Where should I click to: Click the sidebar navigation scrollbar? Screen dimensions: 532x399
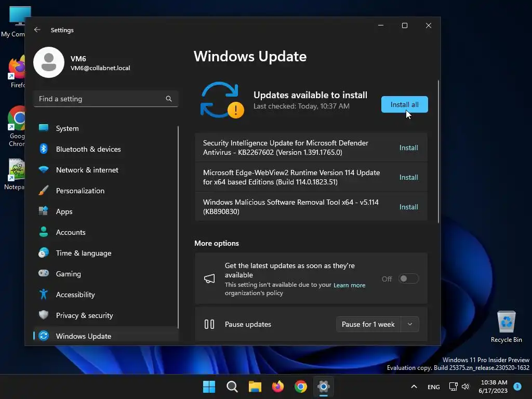pos(178,228)
